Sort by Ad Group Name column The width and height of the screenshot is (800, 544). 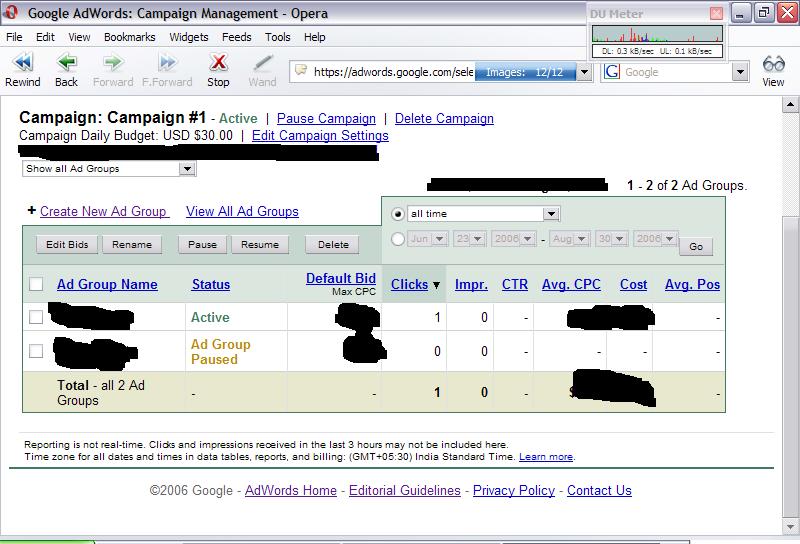pos(107,284)
